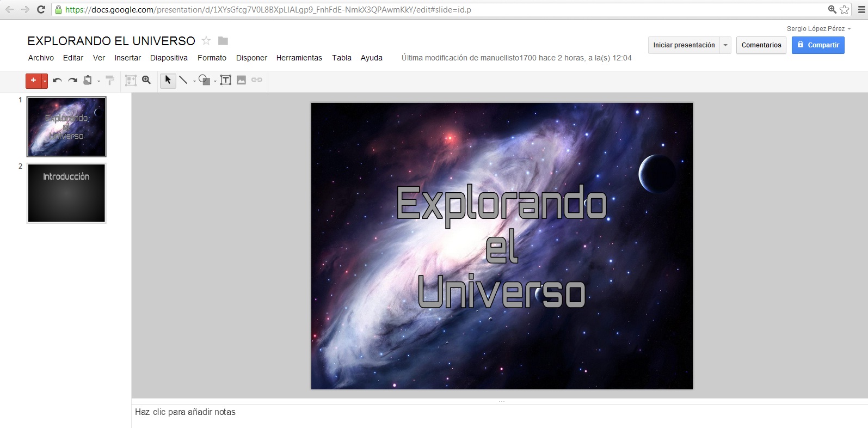Viewport: 868px width, 428px height.
Task: Select the magnifier zoom tool
Action: (146, 80)
